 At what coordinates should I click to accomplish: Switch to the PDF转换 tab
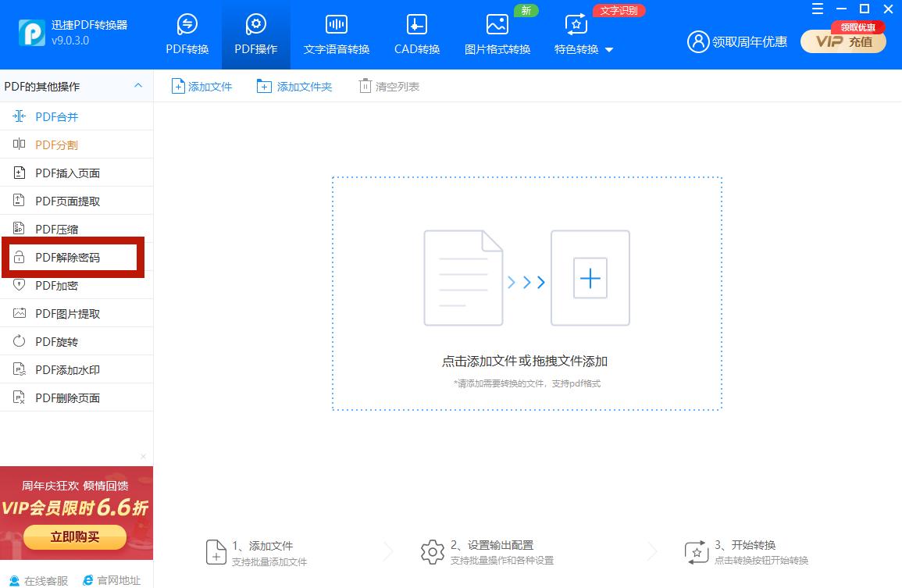pyautogui.click(x=187, y=34)
